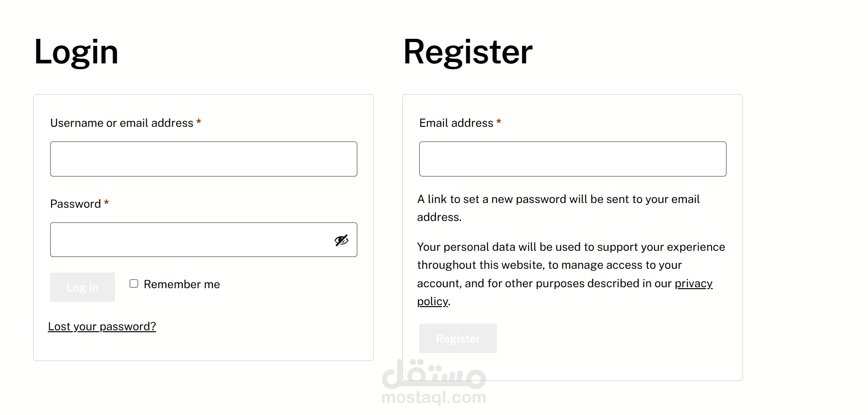Enable the Remember me checkbox

[x=134, y=283]
